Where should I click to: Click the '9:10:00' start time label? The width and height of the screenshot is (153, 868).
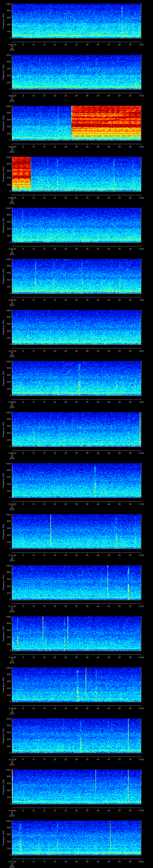pos(12,504)
